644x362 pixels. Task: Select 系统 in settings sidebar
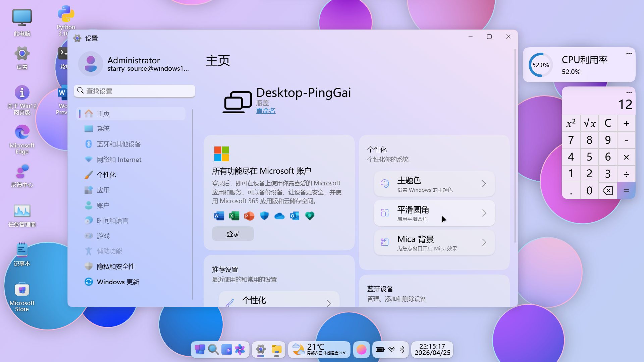coord(131,129)
